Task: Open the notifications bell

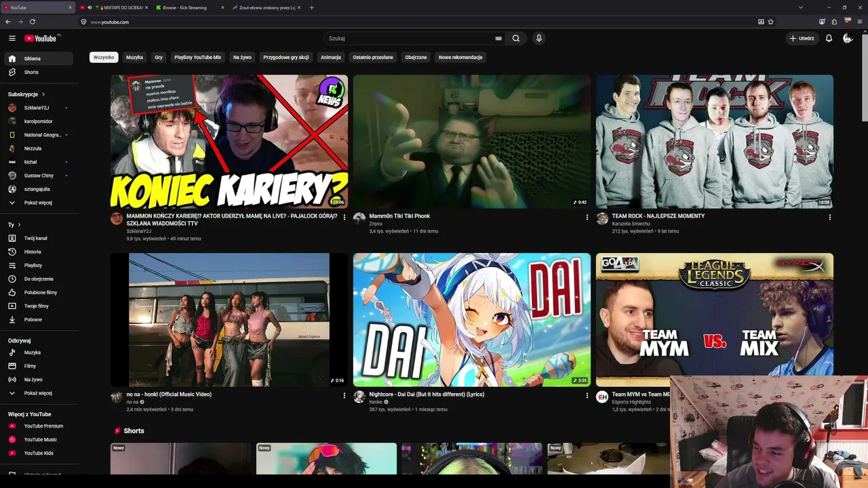Action: (x=829, y=39)
